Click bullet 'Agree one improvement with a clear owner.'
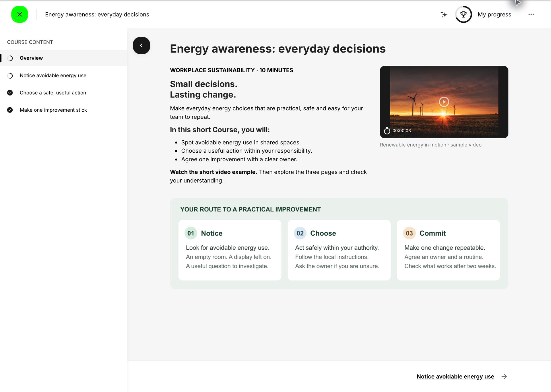 coord(239,159)
